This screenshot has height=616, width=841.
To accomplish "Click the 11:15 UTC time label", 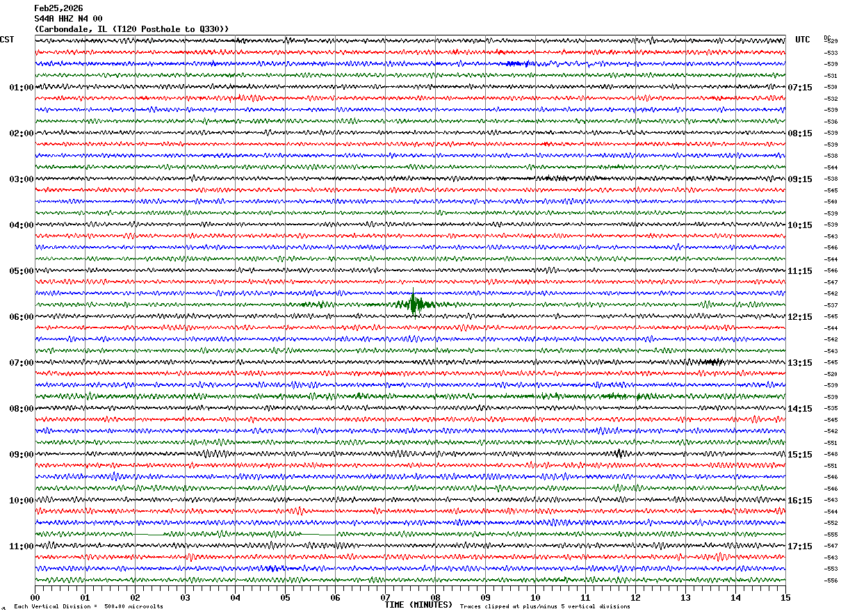I will click(x=800, y=271).
